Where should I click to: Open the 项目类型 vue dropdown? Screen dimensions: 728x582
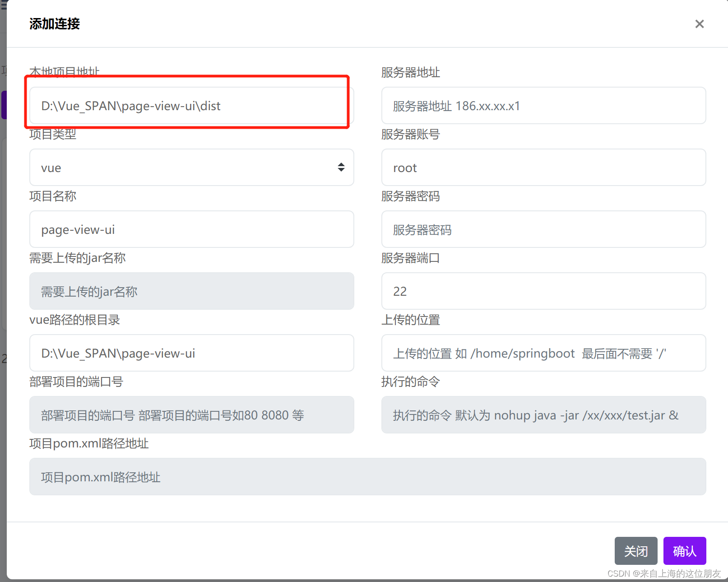(191, 168)
